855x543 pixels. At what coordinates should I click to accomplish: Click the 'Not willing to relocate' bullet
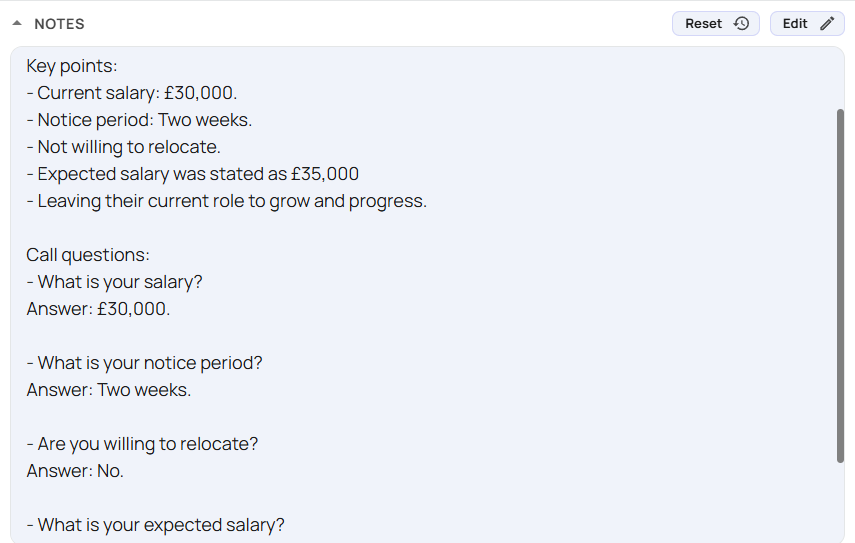pos(123,147)
